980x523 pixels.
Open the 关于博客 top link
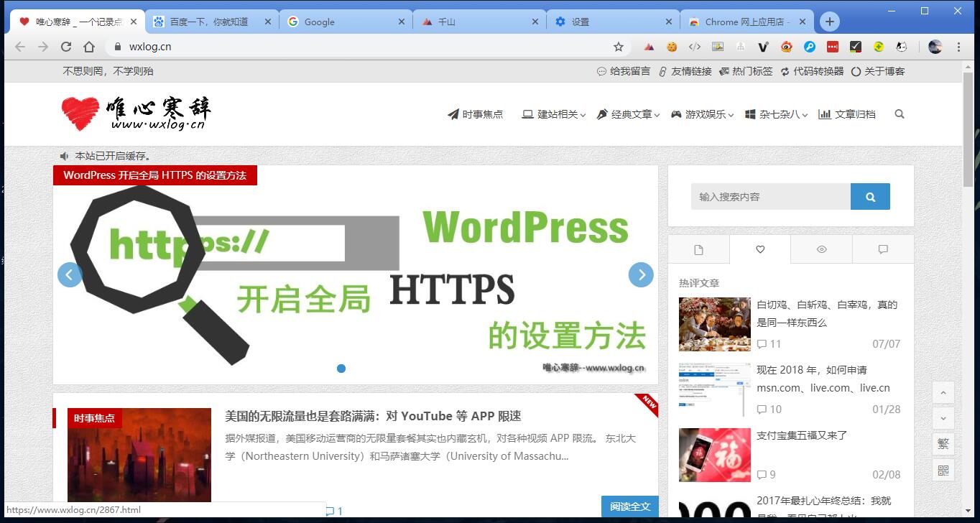coord(878,71)
